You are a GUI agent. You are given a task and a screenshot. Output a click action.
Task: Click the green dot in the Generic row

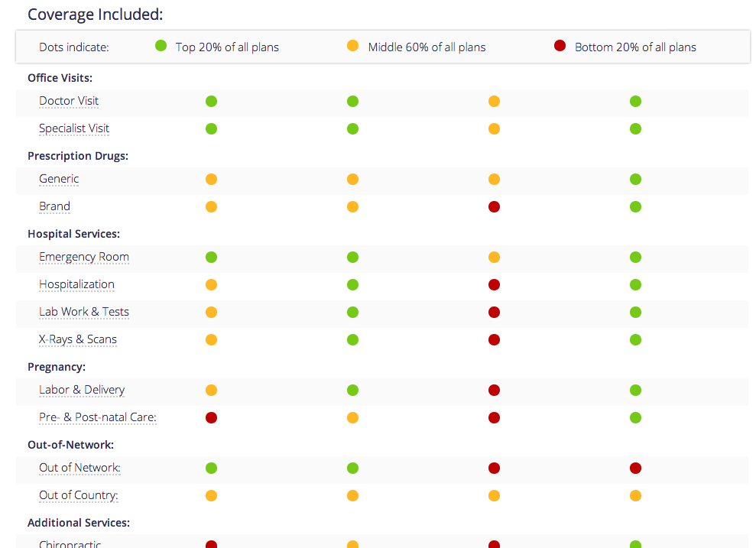point(635,179)
